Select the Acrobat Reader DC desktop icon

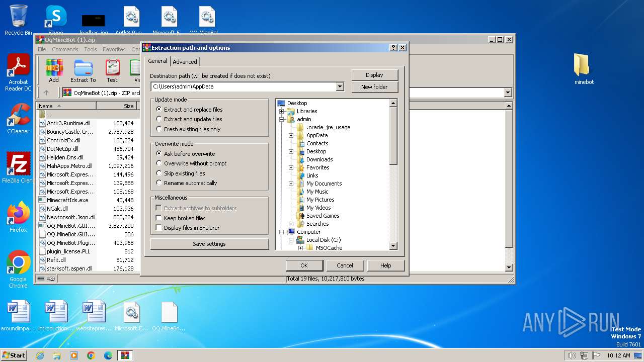click(18, 73)
